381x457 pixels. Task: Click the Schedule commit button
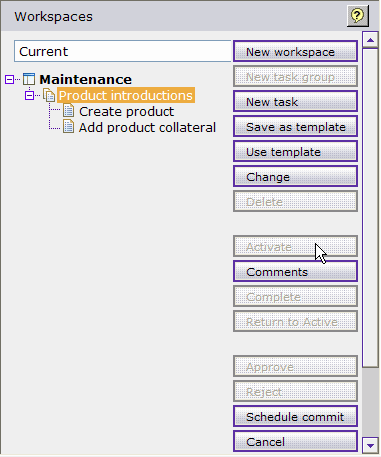pyautogui.click(x=295, y=416)
